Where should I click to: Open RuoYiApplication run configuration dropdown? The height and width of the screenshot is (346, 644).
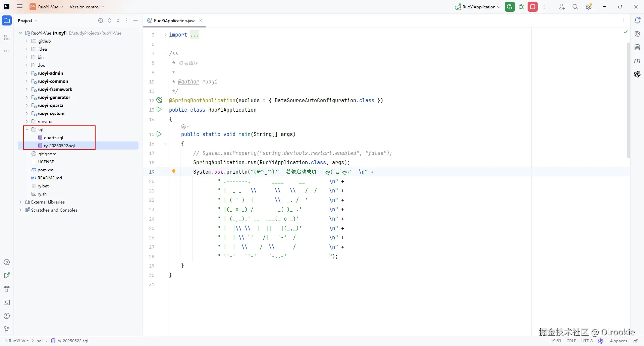click(478, 7)
